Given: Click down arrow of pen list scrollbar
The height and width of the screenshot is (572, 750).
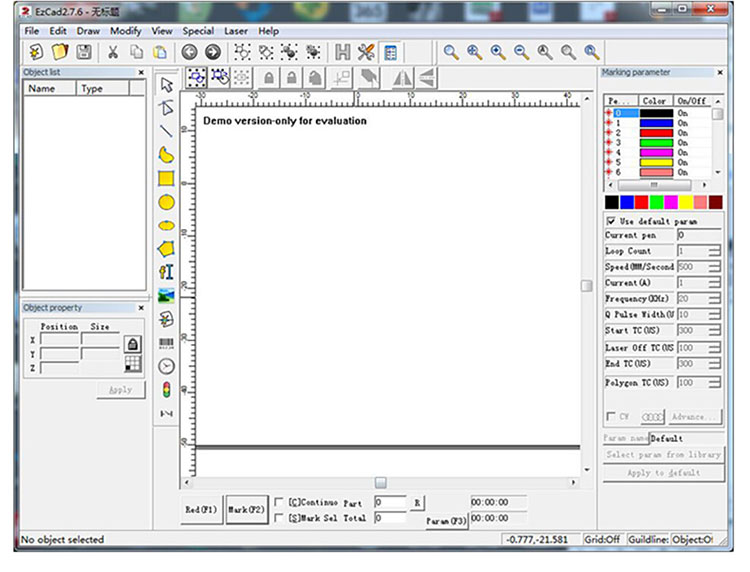Looking at the screenshot, I should pyautogui.click(x=717, y=172).
